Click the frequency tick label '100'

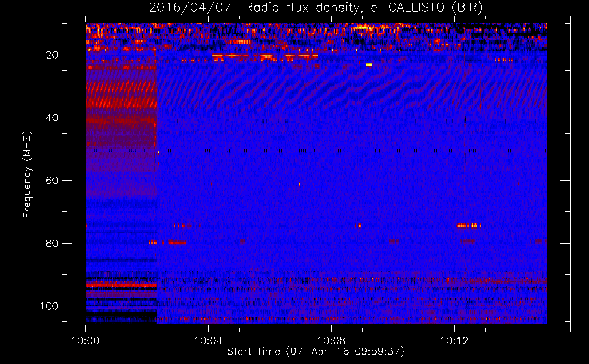[x=49, y=306]
